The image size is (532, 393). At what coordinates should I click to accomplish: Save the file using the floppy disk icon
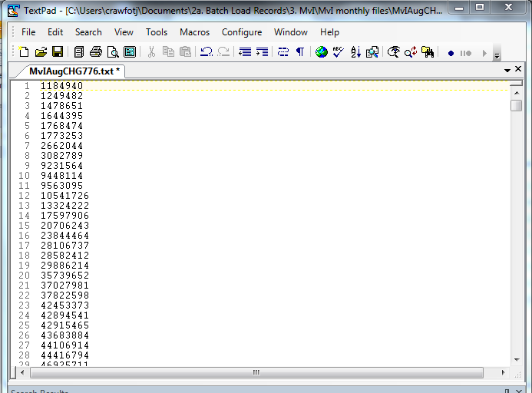coord(58,52)
